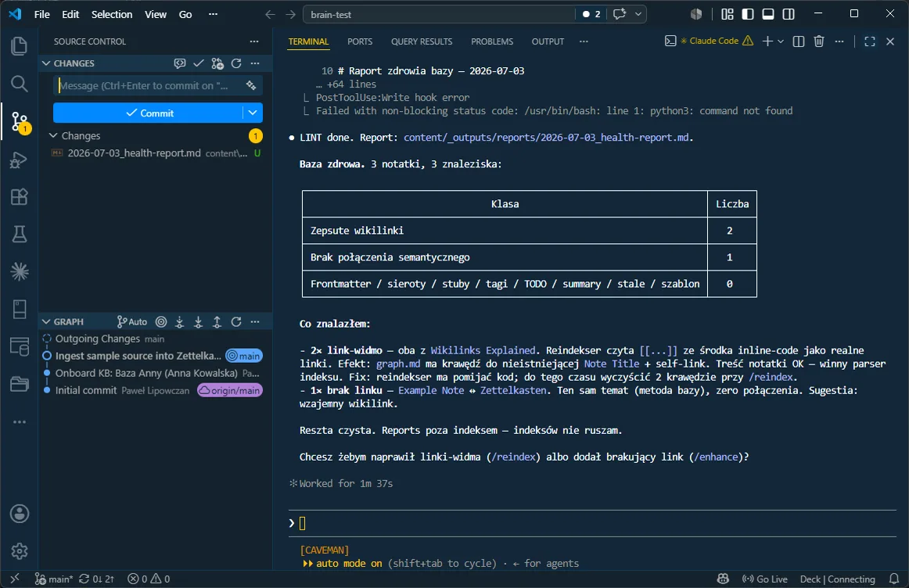Open the Run and Debug view
This screenshot has height=588, width=909.
pos(19,160)
